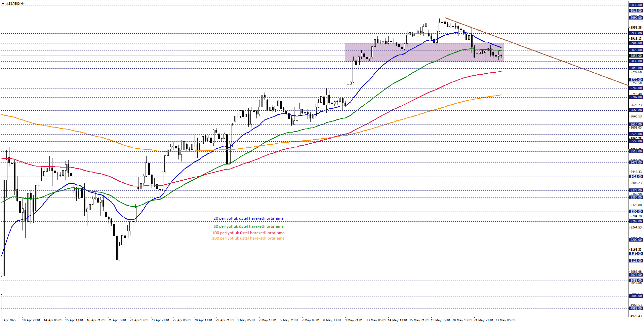This screenshot has width=644, height=324.
Task: Click the 5835.00 price level label
Action: [636, 61]
